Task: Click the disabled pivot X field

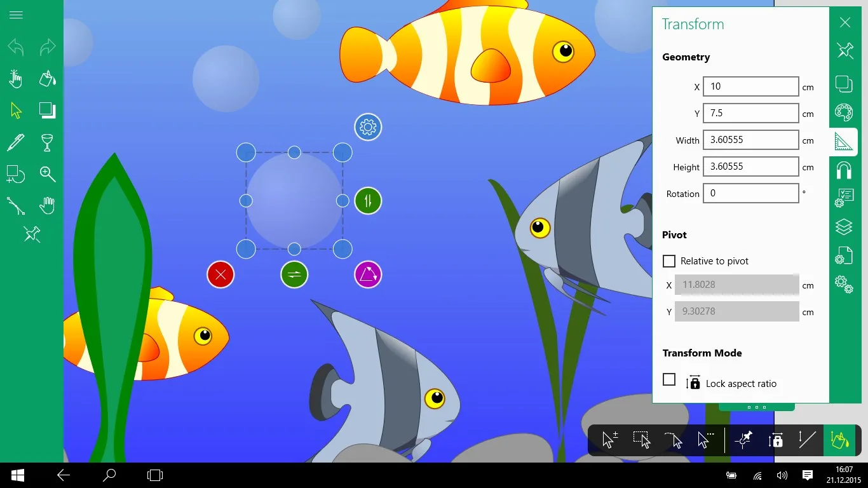Action: pyautogui.click(x=737, y=285)
